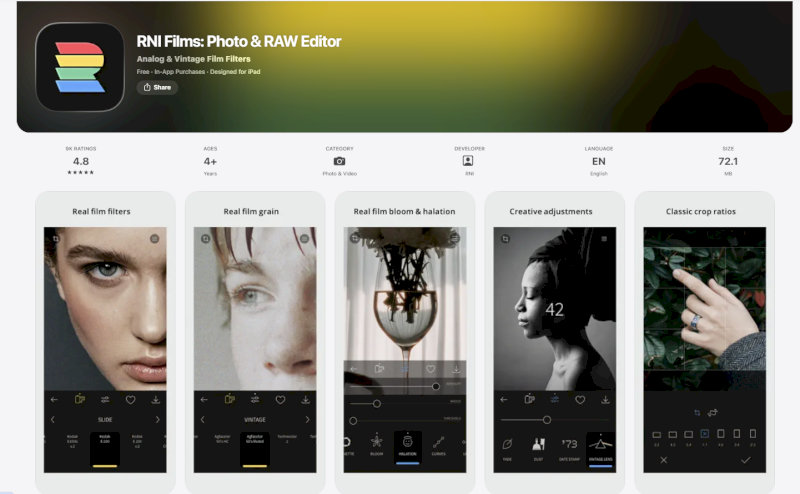Click the back arrow in Real film grain screenshot
This screenshot has width=800, height=494.
point(204,400)
